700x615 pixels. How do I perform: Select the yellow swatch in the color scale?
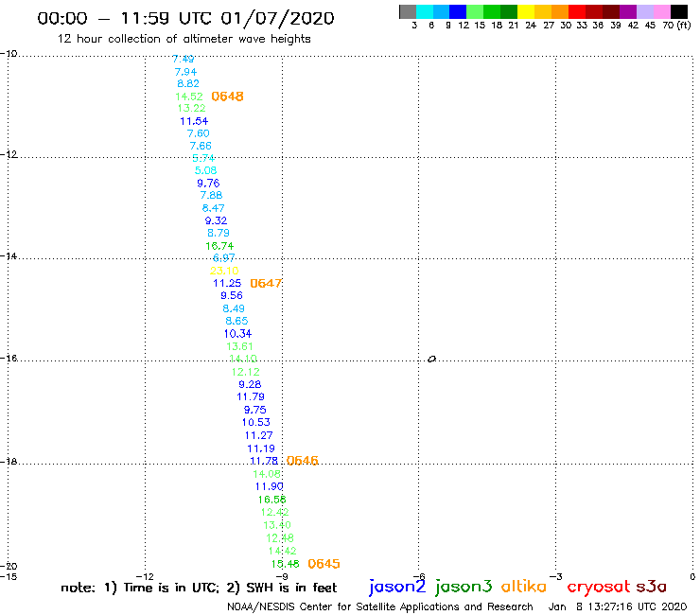pyautogui.click(x=526, y=12)
